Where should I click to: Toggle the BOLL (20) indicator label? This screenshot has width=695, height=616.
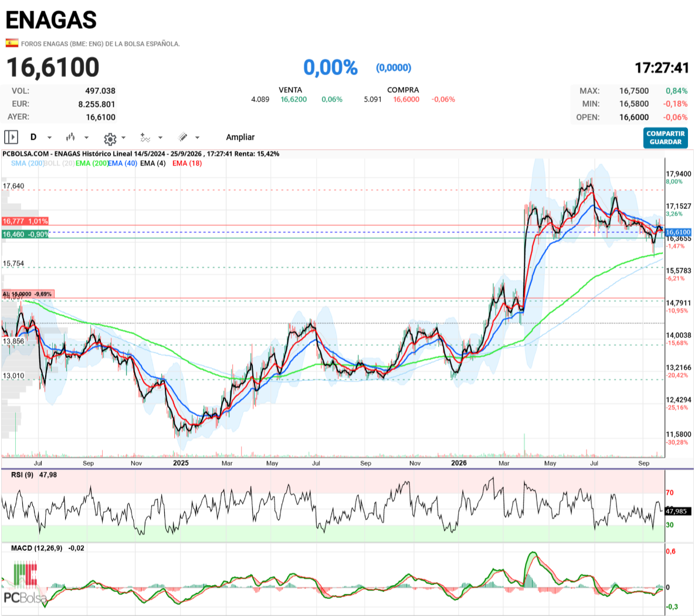59,163
